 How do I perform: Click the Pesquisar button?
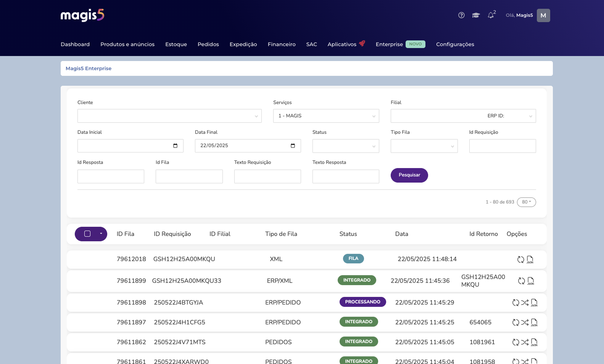point(409,175)
